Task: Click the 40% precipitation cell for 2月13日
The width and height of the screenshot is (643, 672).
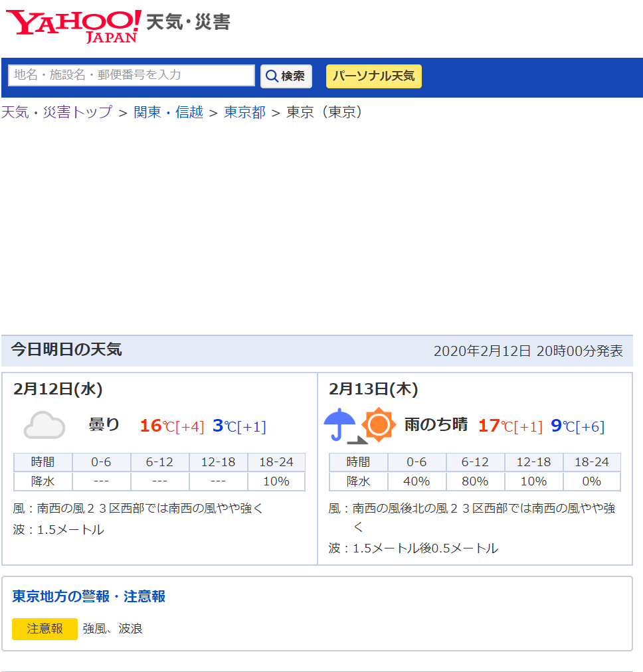Action: (416, 481)
